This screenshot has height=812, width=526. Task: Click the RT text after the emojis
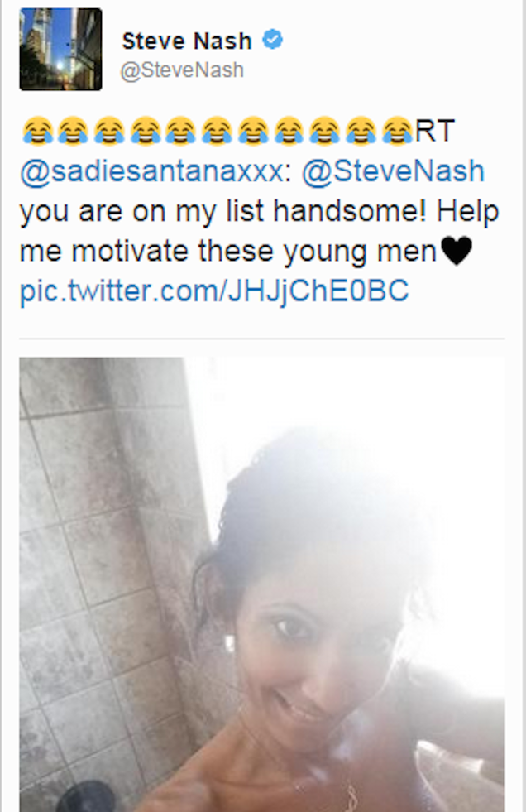[434, 131]
